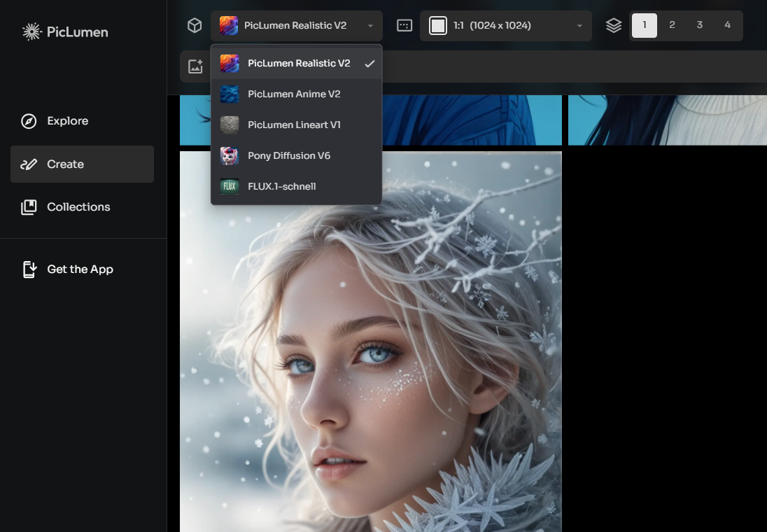Viewport: 767px width, 532px height.
Task: Click the PicLumen brand name
Action: click(77, 32)
